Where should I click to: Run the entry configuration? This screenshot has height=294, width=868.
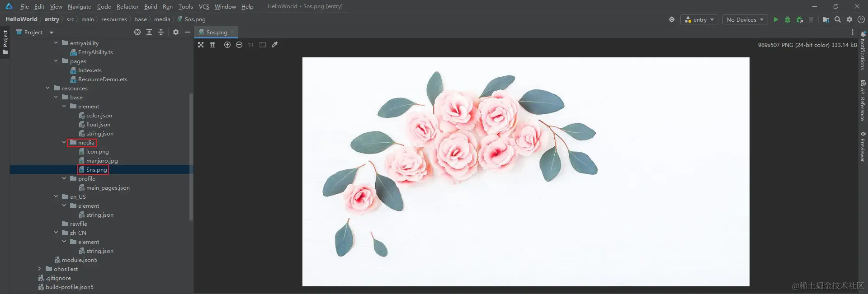click(x=776, y=19)
